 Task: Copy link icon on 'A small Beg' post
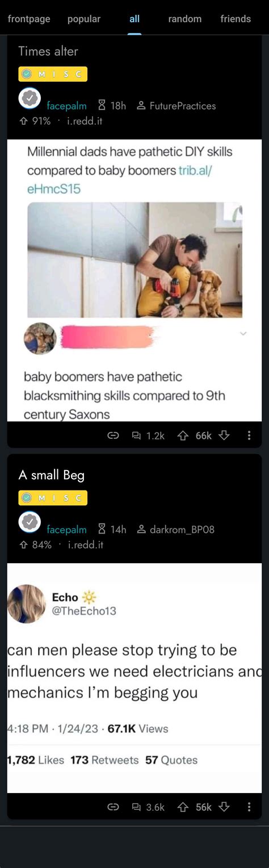pyautogui.click(x=114, y=807)
